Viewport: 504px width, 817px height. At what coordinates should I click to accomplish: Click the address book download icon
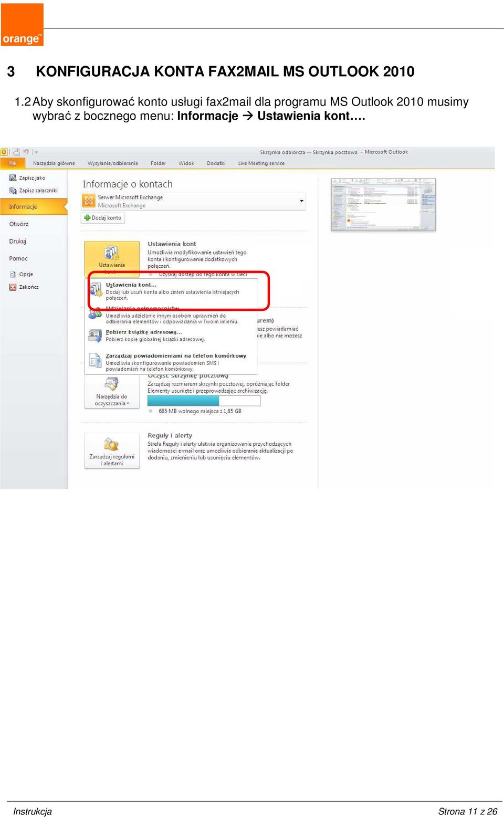pos(95,336)
